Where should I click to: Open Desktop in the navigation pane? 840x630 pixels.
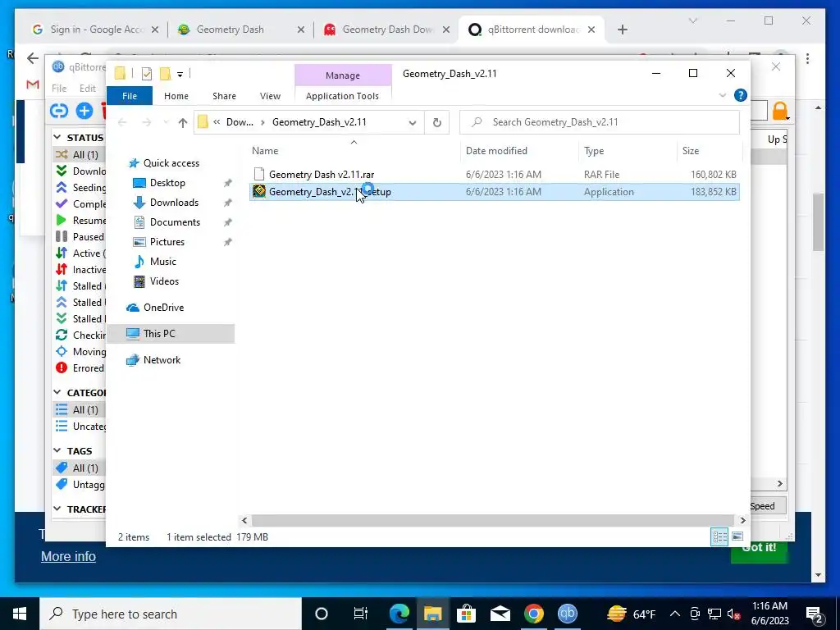tap(167, 183)
